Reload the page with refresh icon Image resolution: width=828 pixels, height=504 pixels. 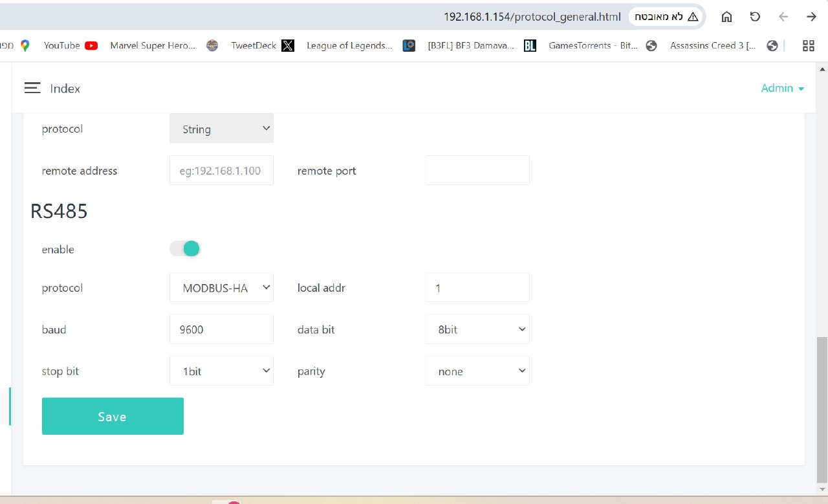click(x=755, y=17)
